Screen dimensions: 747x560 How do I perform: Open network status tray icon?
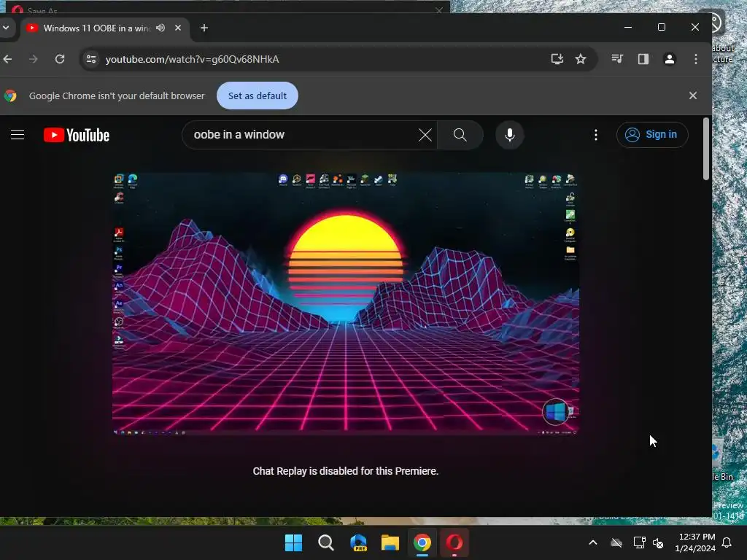pyautogui.click(x=639, y=542)
